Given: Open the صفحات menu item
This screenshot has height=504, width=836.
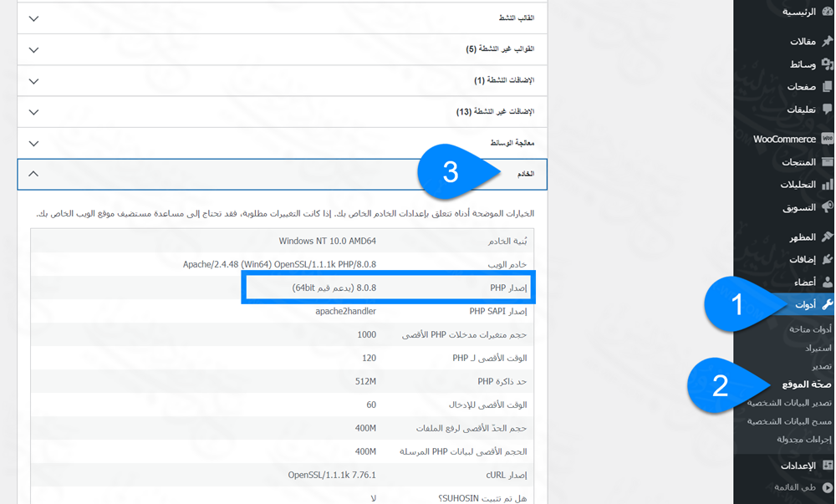Looking at the screenshot, I should pyautogui.click(x=802, y=86).
